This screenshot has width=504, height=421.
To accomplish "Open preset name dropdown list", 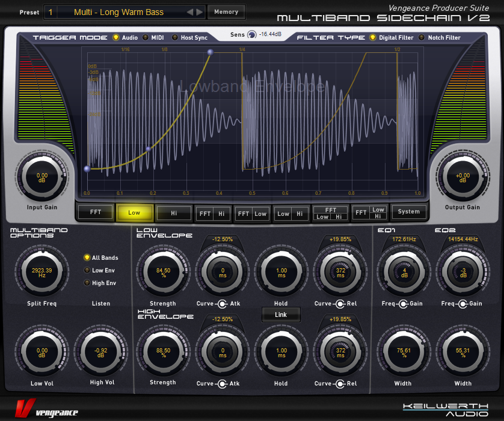I will [x=126, y=12].
